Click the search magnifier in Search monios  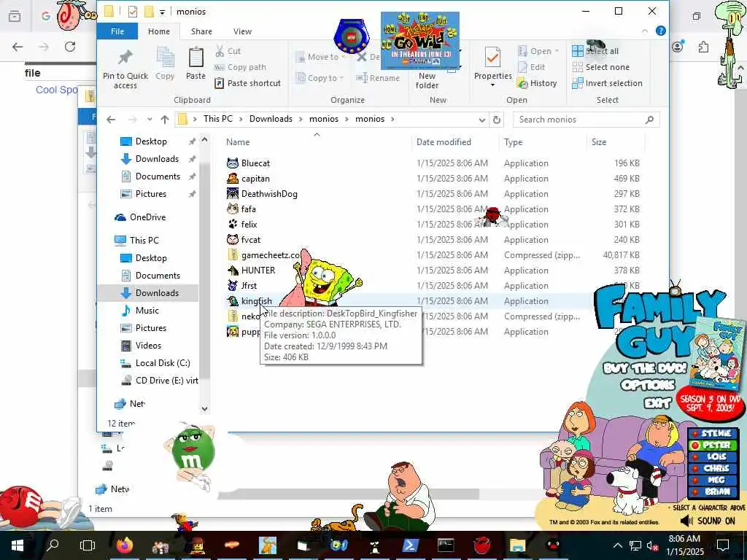[649, 120]
